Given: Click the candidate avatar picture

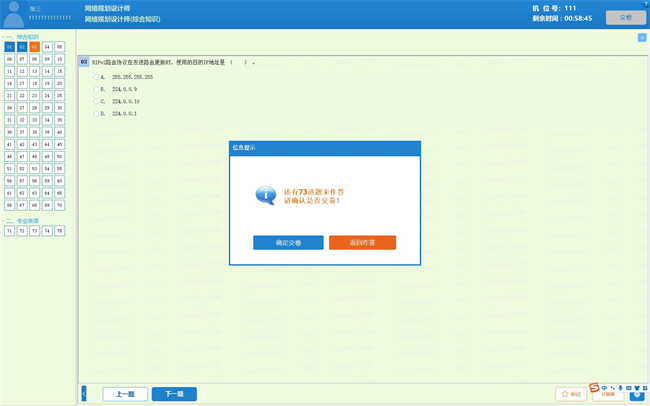Looking at the screenshot, I should point(13,13).
